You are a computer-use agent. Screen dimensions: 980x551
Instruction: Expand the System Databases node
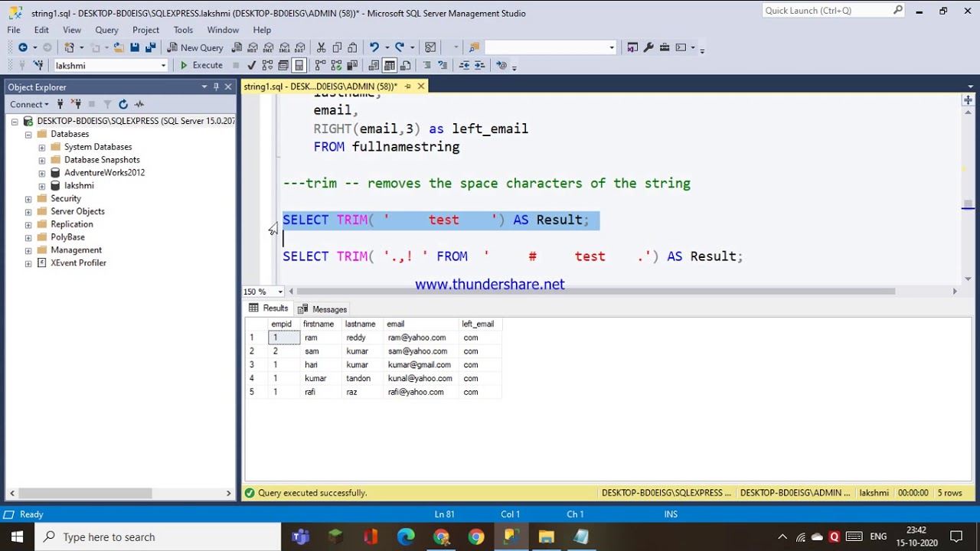(41, 147)
